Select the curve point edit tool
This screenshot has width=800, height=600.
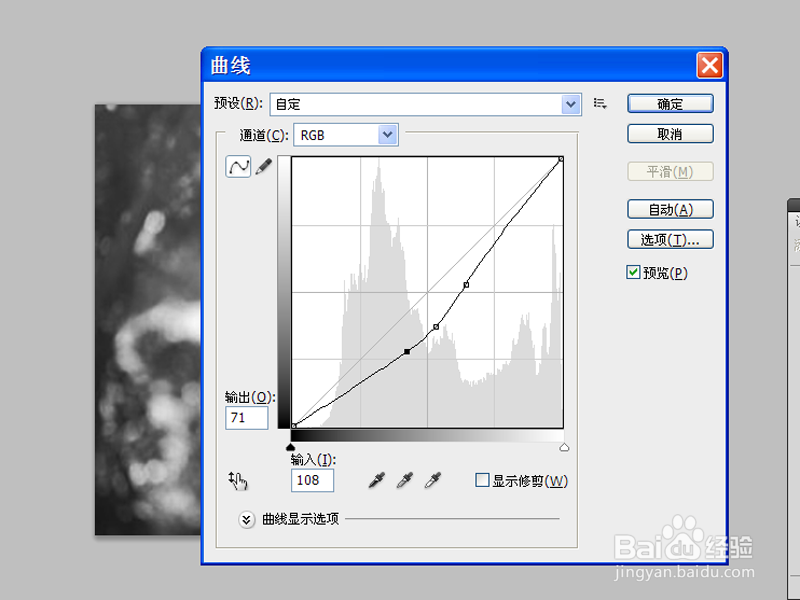[x=238, y=166]
